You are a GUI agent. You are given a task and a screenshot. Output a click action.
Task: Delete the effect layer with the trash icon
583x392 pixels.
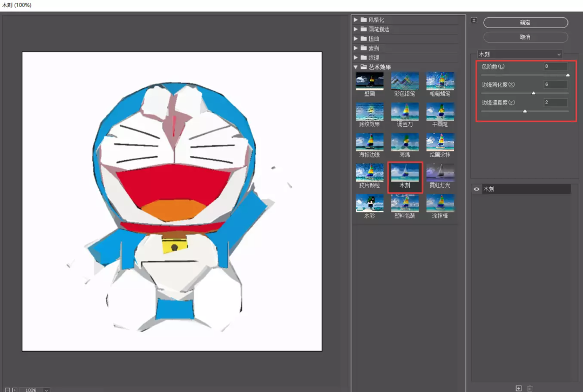point(530,388)
